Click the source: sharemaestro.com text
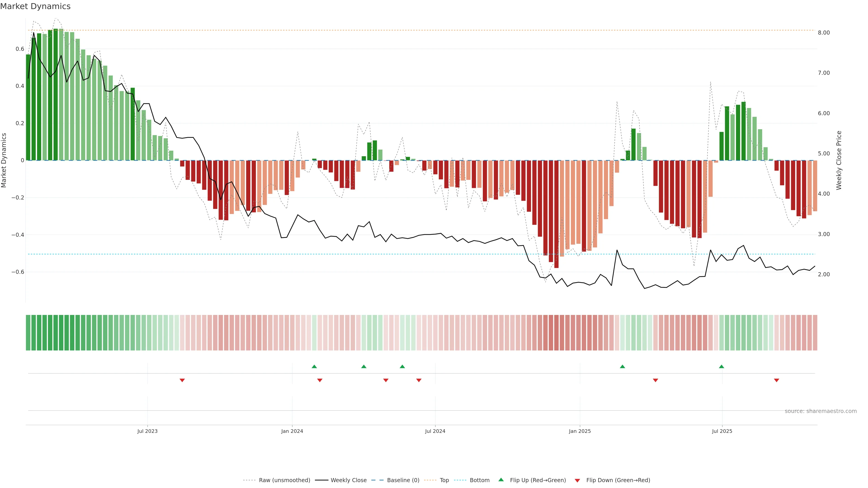 [821, 411]
